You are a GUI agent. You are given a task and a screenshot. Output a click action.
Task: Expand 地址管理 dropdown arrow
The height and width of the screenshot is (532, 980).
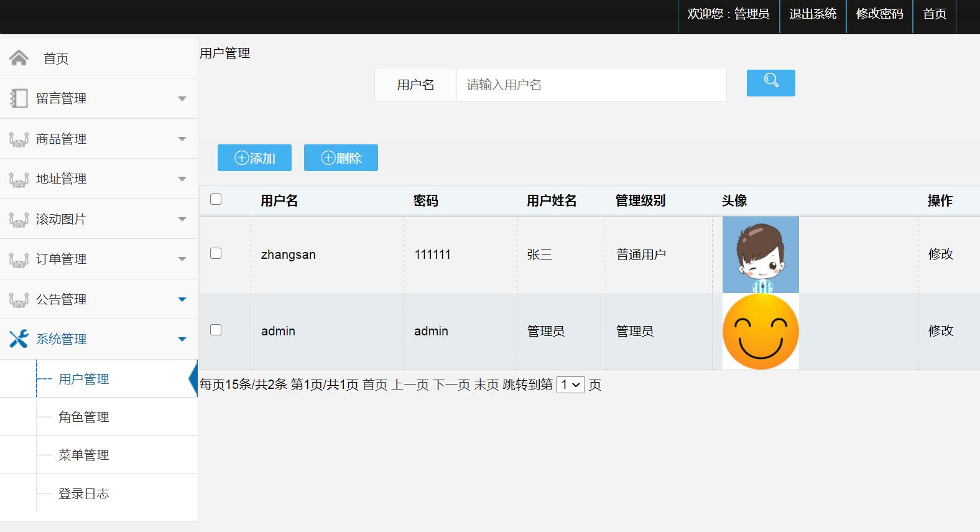(x=182, y=179)
